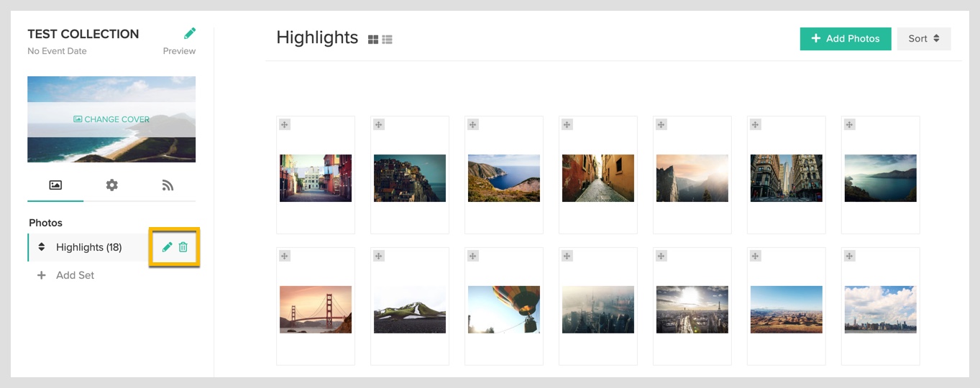Delete the Highlights set with trash icon
Screen dimensions: 980x388
click(x=183, y=247)
